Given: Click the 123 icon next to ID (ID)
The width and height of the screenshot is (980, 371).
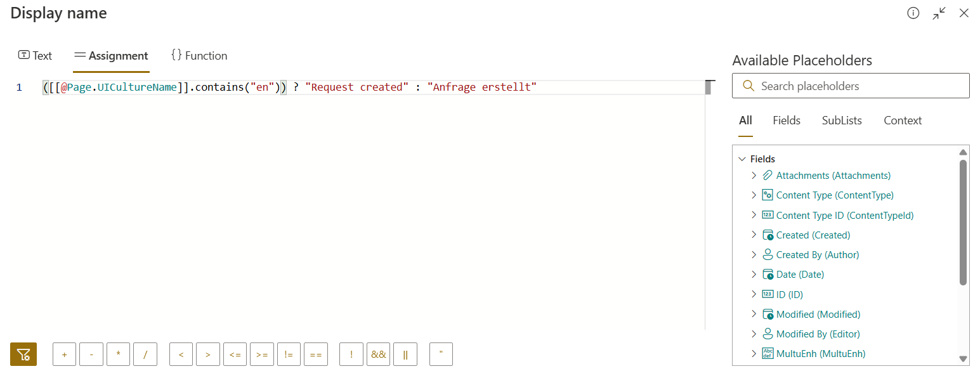Looking at the screenshot, I should 768,294.
